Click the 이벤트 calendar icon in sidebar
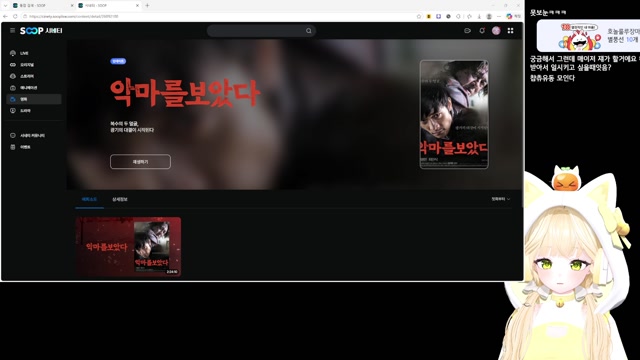Screen dimensions: 640x360 click(x=13, y=147)
